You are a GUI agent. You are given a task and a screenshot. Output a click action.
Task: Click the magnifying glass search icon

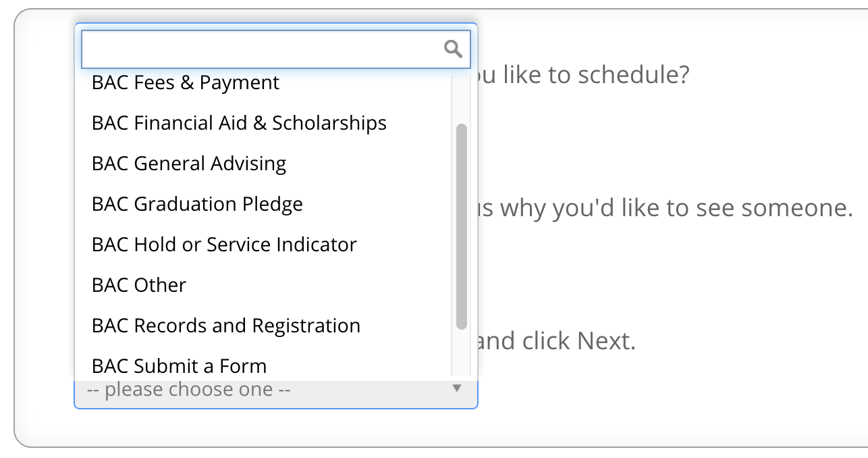click(x=453, y=49)
